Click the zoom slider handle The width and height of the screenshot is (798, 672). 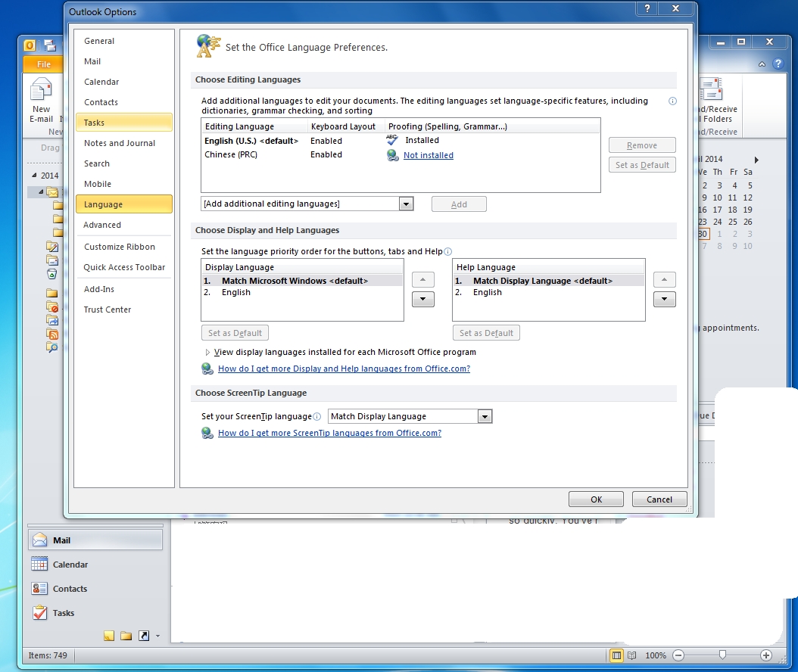click(x=722, y=655)
